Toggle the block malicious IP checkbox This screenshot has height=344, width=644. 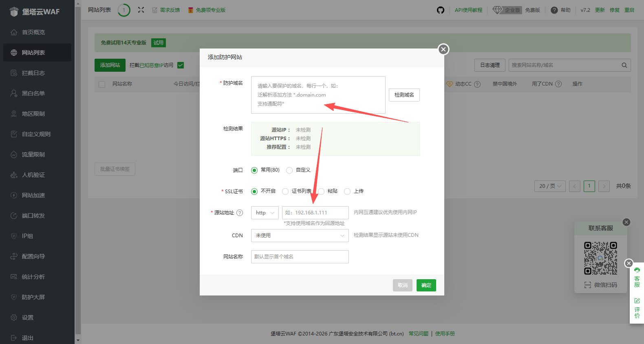181,65
